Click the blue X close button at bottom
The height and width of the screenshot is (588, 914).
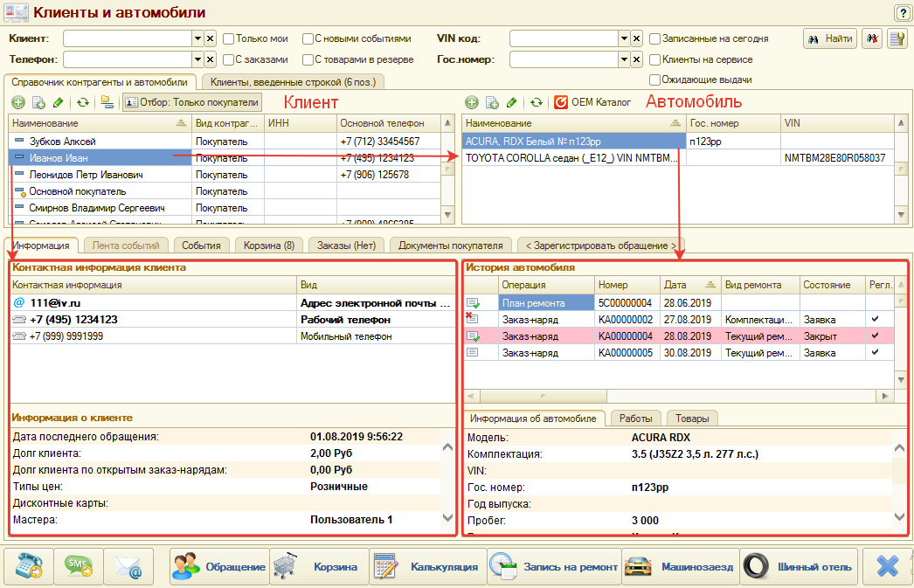pyautogui.click(x=887, y=566)
